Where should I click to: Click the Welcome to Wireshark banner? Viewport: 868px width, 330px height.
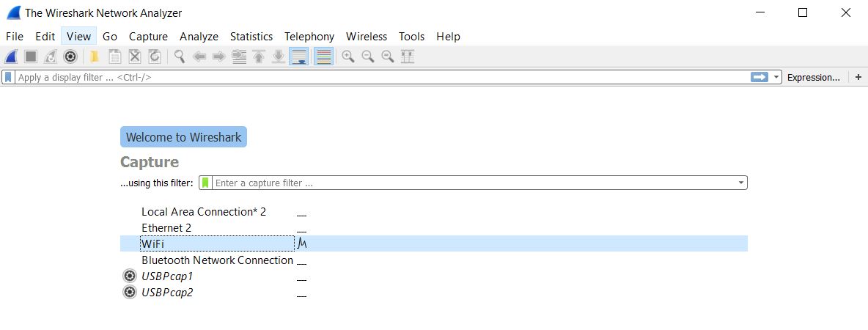(183, 136)
